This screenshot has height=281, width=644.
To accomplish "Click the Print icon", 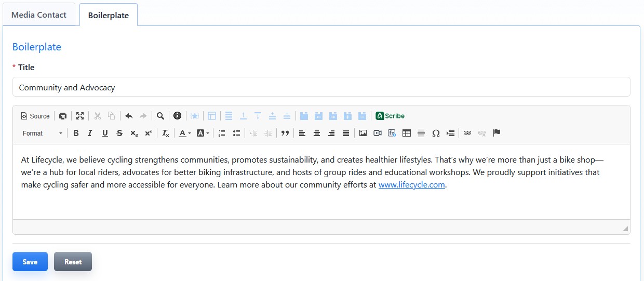I will coord(63,116).
